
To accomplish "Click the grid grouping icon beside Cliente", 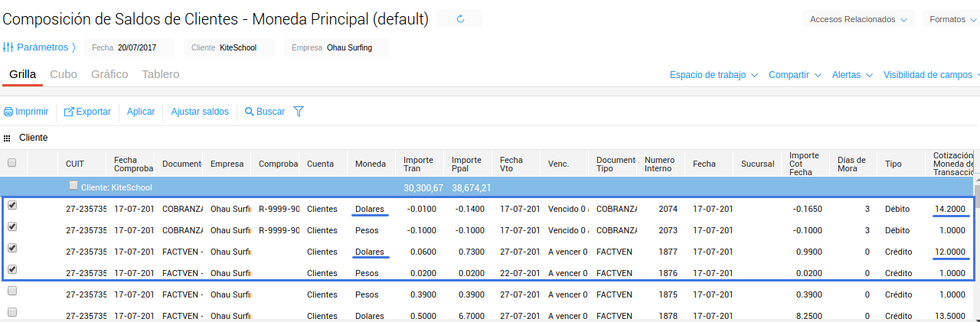I will pos(7,138).
